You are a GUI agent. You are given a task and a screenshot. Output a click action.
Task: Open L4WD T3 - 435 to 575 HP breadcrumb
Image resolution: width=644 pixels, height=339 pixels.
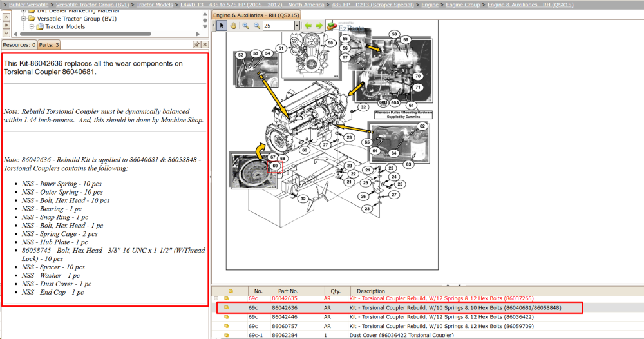tap(252, 5)
